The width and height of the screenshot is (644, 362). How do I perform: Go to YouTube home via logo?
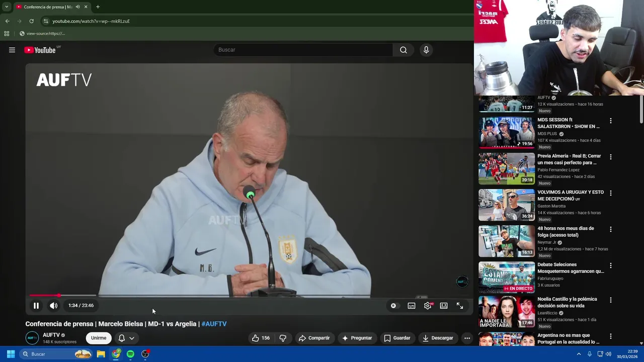click(x=40, y=50)
